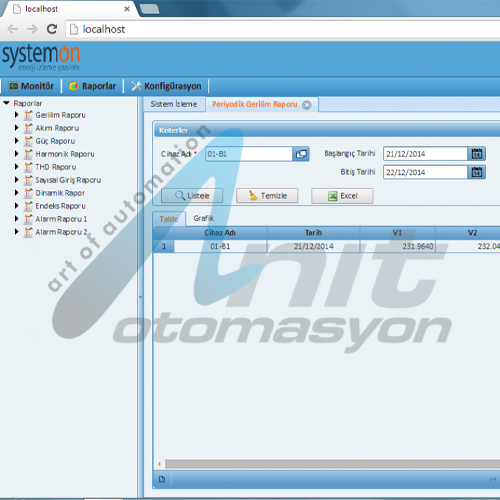Expand the Akım Raporu tree node
The image size is (500, 500).
(16, 128)
